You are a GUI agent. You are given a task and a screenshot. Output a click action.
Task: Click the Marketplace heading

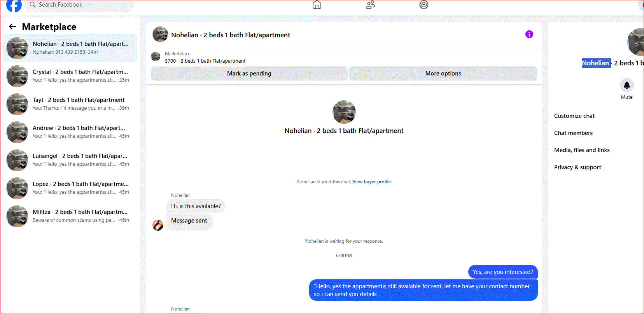pos(49,27)
